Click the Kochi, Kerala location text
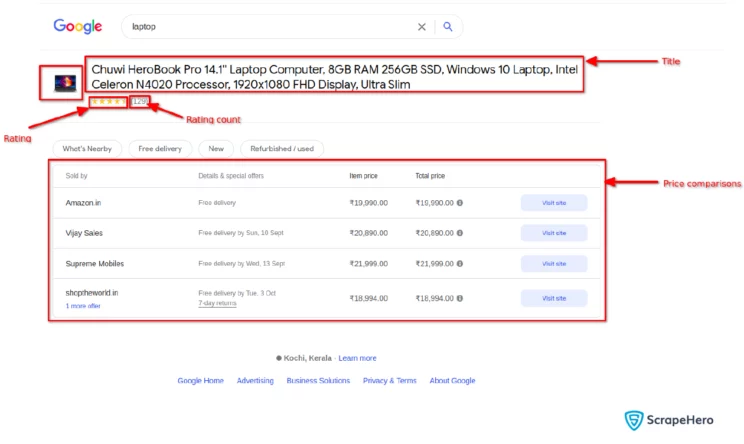 tap(307, 358)
